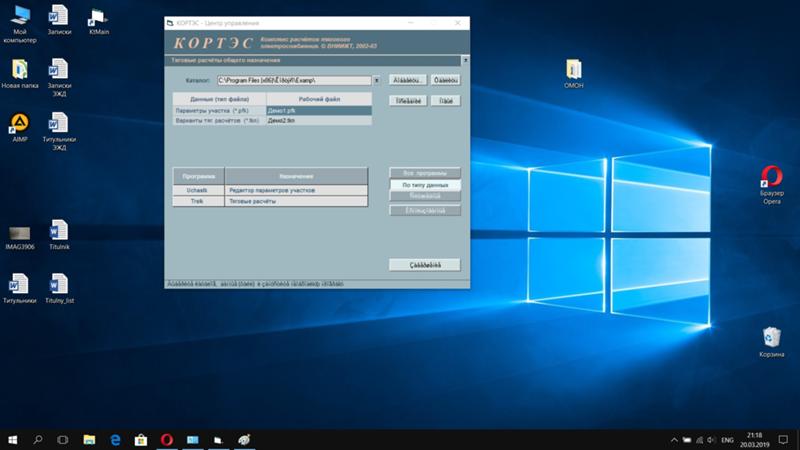Click the Программа column header
The image size is (800, 450).
click(198, 176)
